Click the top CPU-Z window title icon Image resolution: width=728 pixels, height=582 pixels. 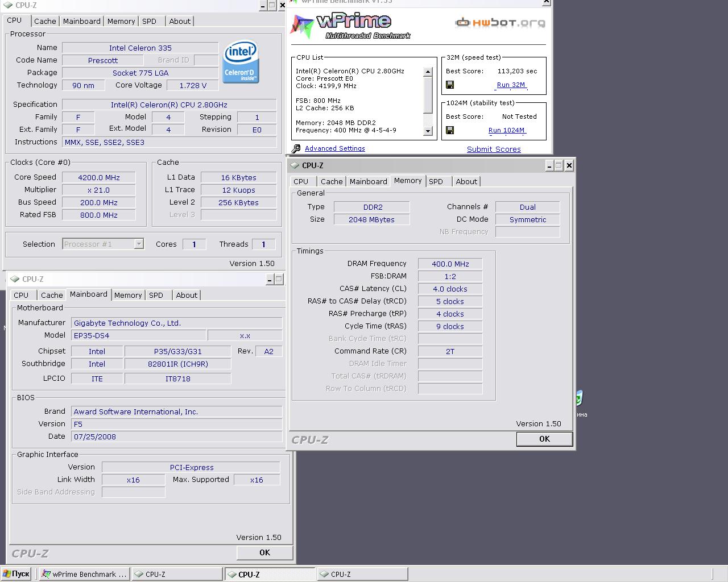(7, 5)
